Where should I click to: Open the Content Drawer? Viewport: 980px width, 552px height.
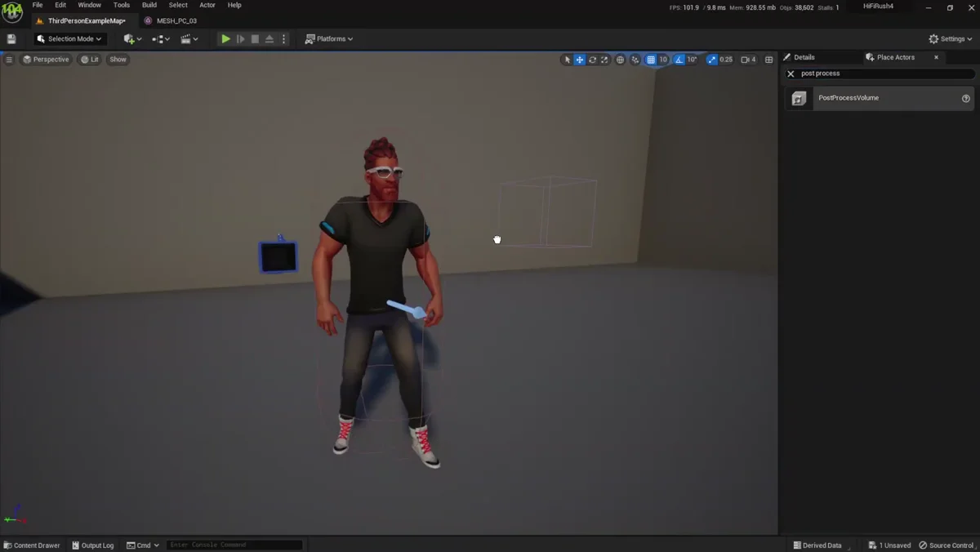point(32,545)
